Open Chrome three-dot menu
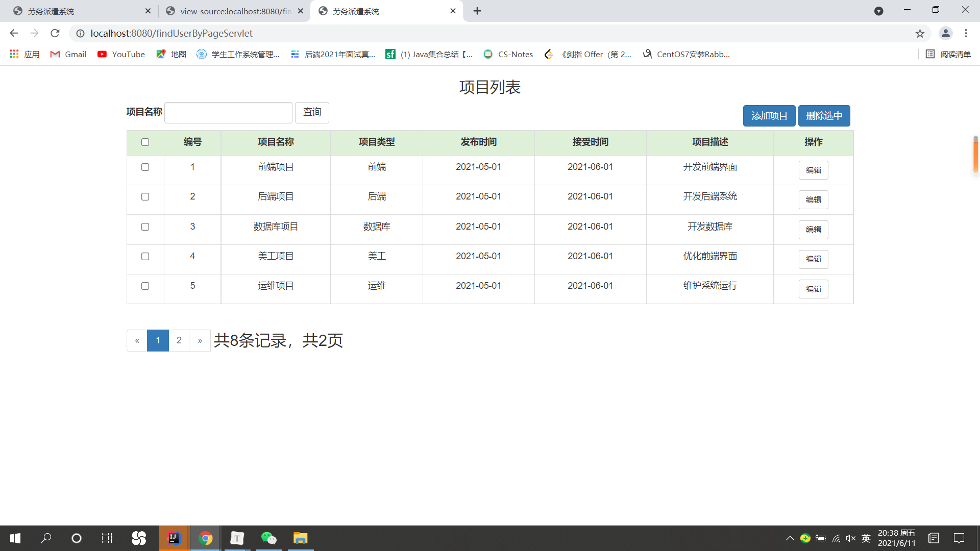 (x=966, y=33)
